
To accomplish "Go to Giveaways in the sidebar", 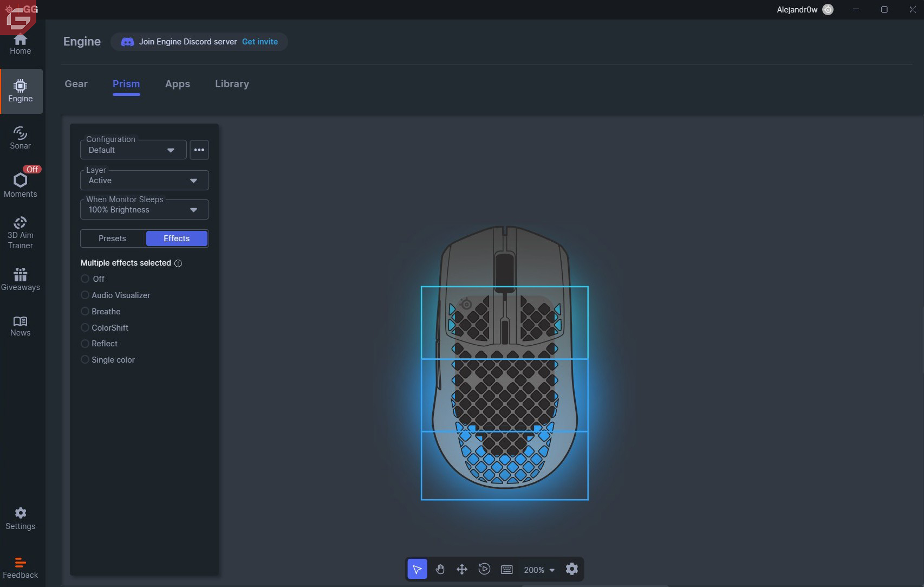I will tap(21, 279).
